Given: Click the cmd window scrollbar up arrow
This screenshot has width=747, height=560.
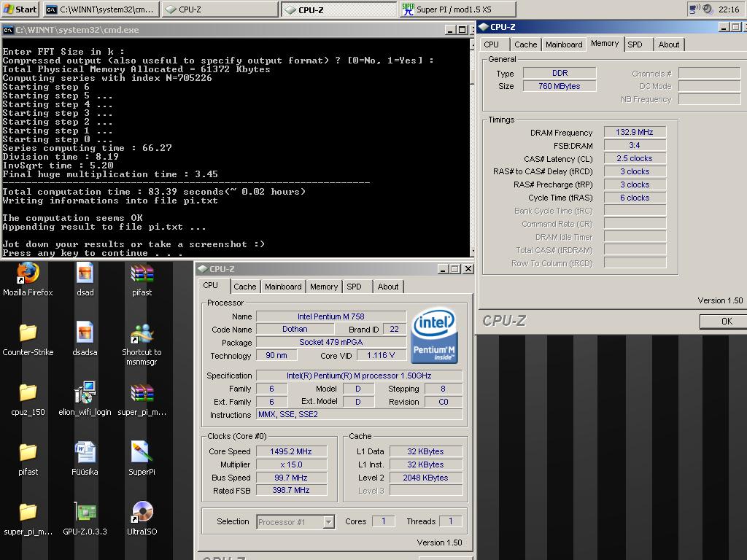Looking at the screenshot, I should (x=472, y=44).
